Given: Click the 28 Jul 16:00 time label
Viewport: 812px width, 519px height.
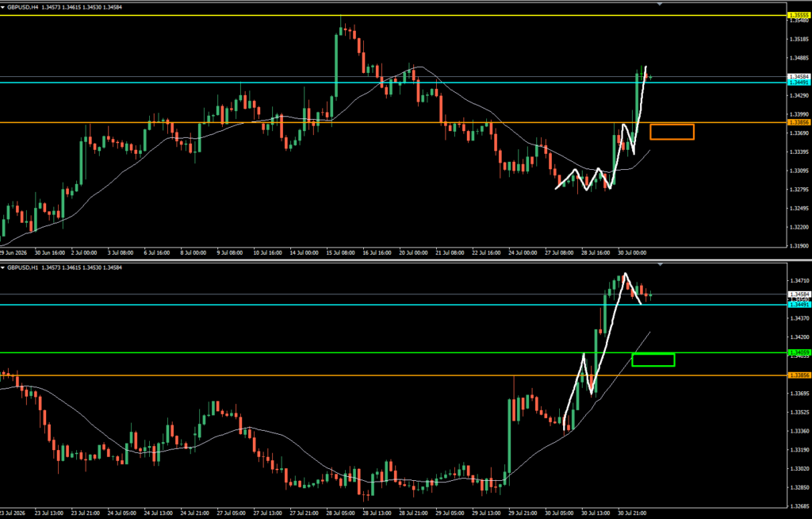Looking at the screenshot, I should [596, 253].
